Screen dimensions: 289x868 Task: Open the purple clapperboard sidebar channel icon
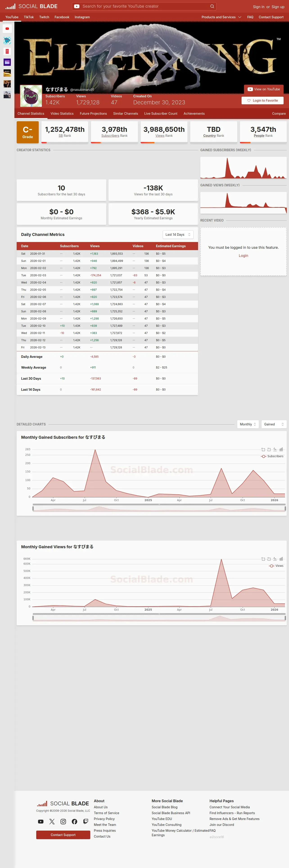[7, 62]
